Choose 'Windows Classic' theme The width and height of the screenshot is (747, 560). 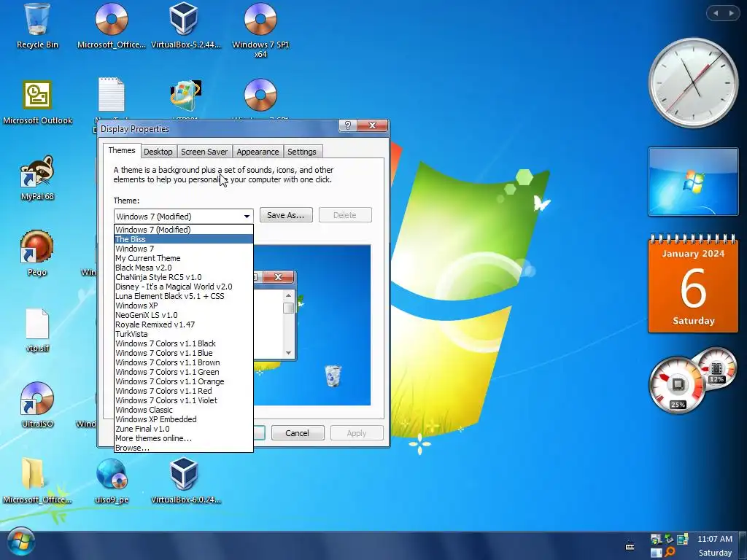183,410
